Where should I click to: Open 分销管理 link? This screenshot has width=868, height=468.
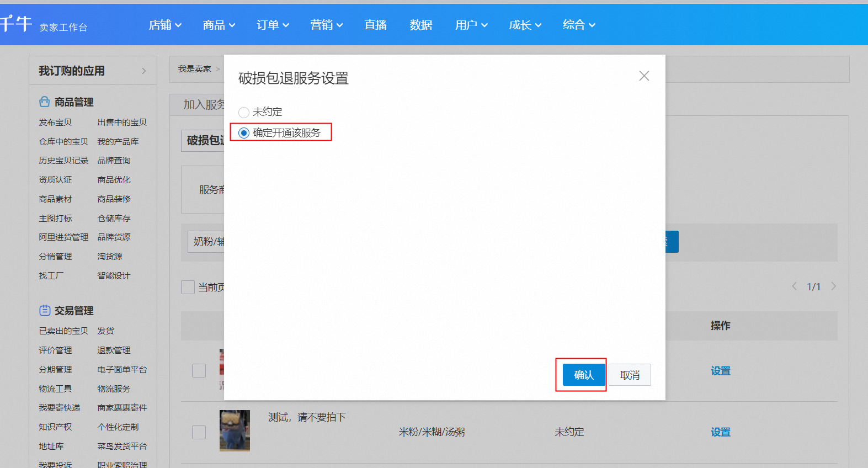[55, 257]
